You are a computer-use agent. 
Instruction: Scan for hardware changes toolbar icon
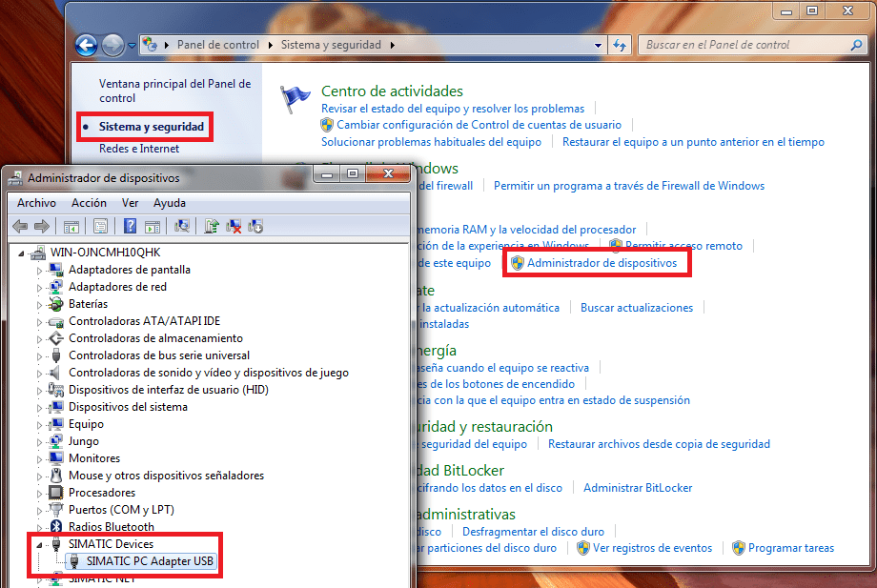pos(182,226)
